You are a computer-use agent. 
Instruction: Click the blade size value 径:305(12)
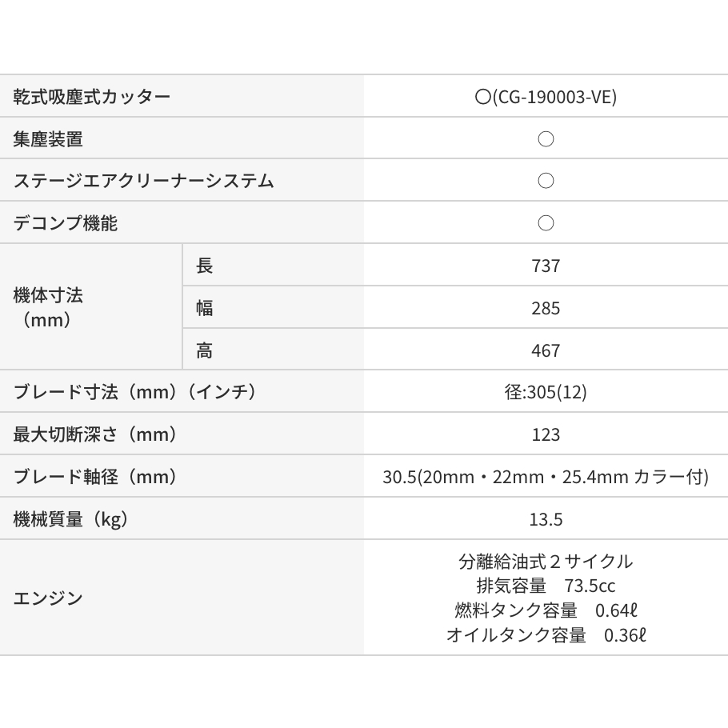546,392
